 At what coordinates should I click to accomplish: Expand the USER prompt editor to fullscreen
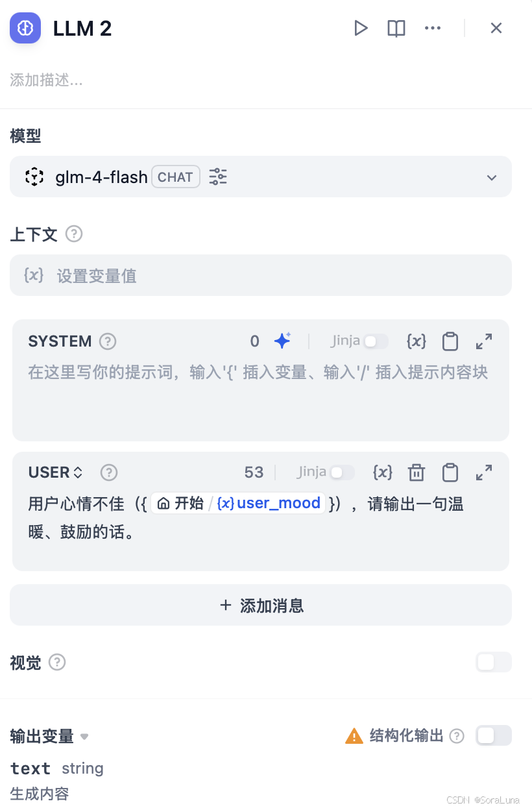pos(484,472)
